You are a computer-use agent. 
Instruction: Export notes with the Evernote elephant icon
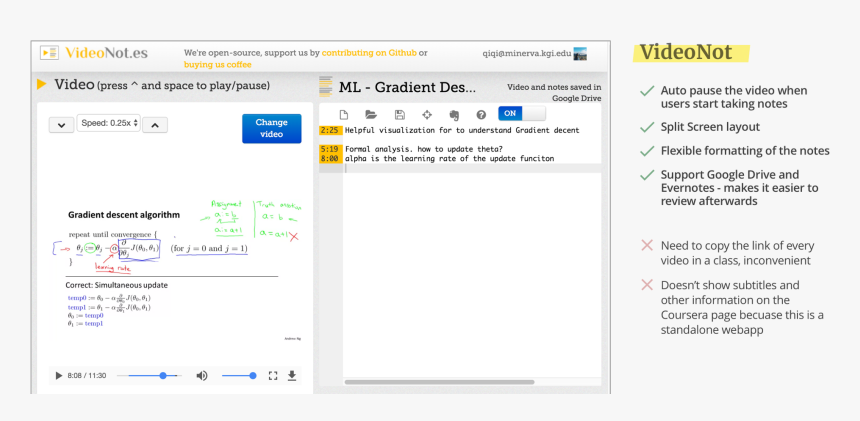click(x=454, y=115)
